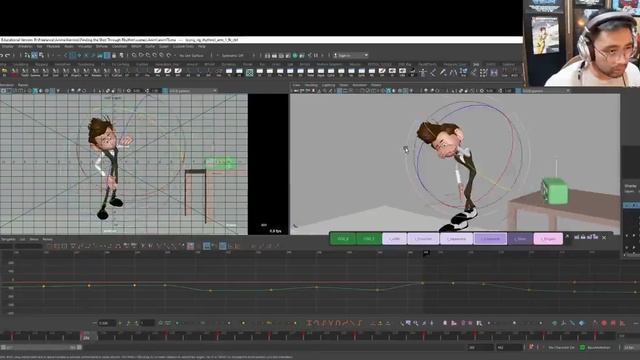
Task: Open Panels menu of perspective viewport
Action: pyautogui.click(x=376, y=85)
